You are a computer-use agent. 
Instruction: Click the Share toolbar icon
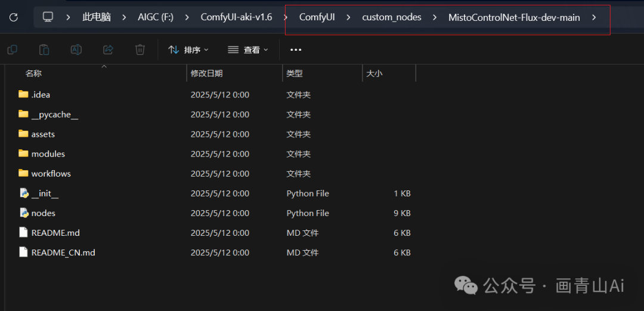pos(108,50)
